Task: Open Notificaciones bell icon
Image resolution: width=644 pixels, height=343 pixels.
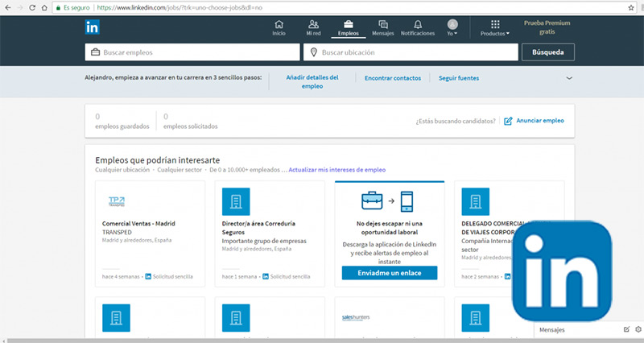Action: pyautogui.click(x=417, y=27)
